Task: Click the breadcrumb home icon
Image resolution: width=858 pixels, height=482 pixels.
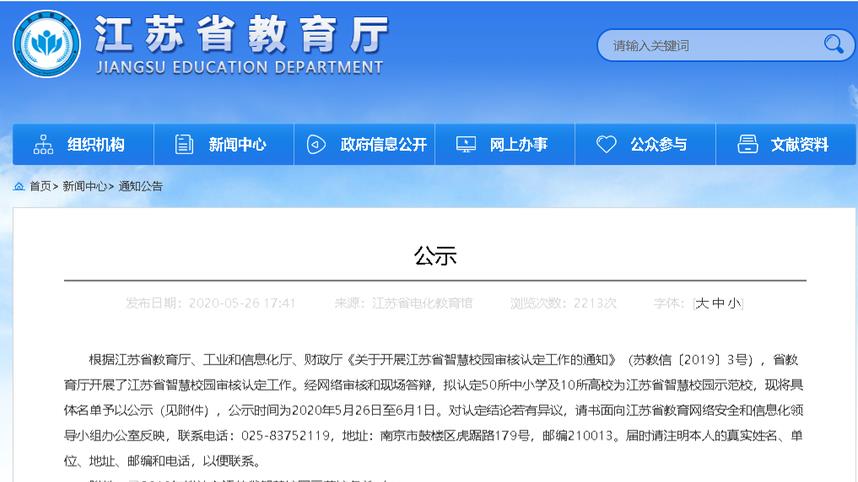Action: pyautogui.click(x=19, y=186)
